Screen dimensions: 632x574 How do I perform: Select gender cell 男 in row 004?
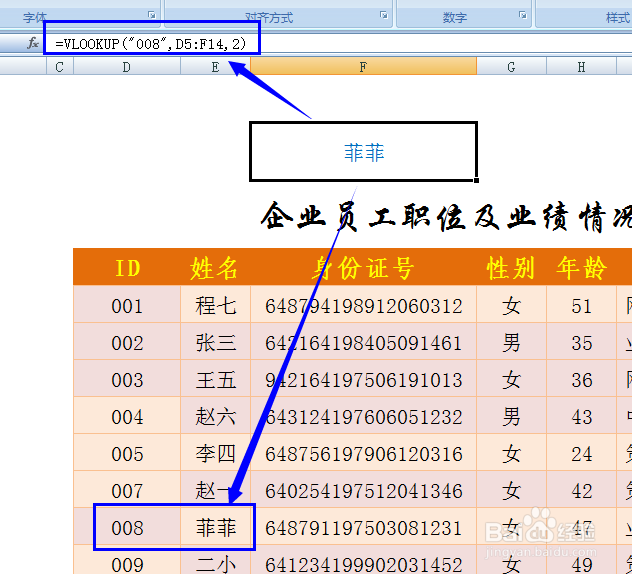click(x=511, y=416)
